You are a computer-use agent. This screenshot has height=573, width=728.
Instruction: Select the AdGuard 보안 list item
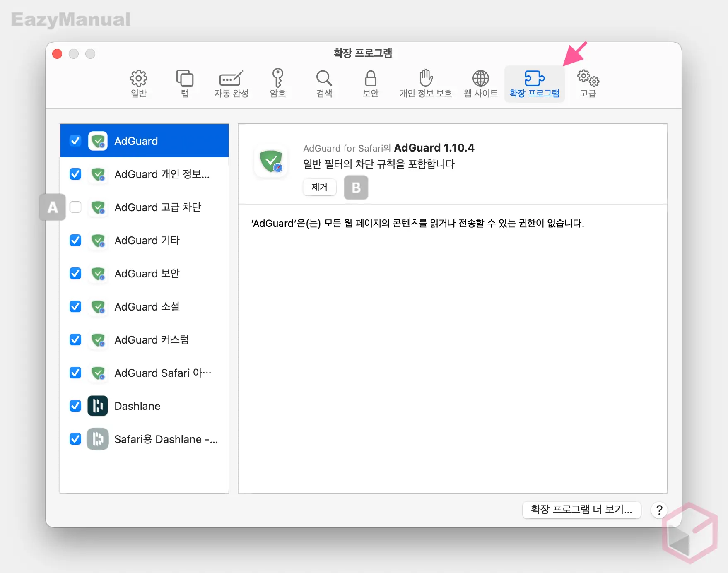(145, 274)
